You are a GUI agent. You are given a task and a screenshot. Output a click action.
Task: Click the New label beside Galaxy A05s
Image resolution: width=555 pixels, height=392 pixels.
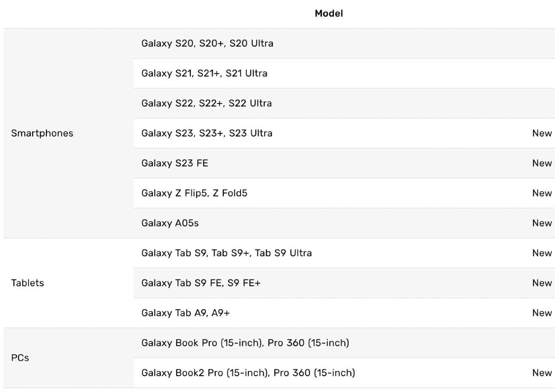[542, 223]
